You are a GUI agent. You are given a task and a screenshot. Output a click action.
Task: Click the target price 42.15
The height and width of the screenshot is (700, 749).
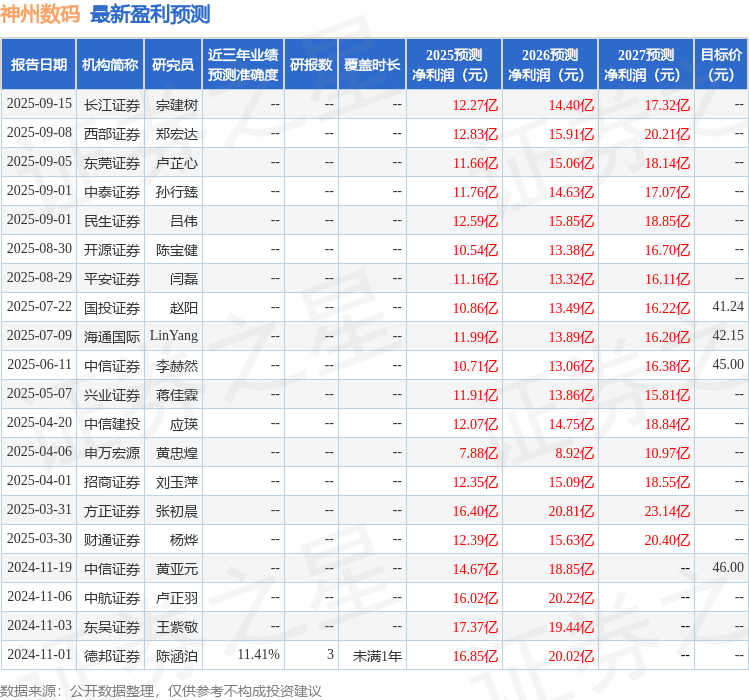728,335
